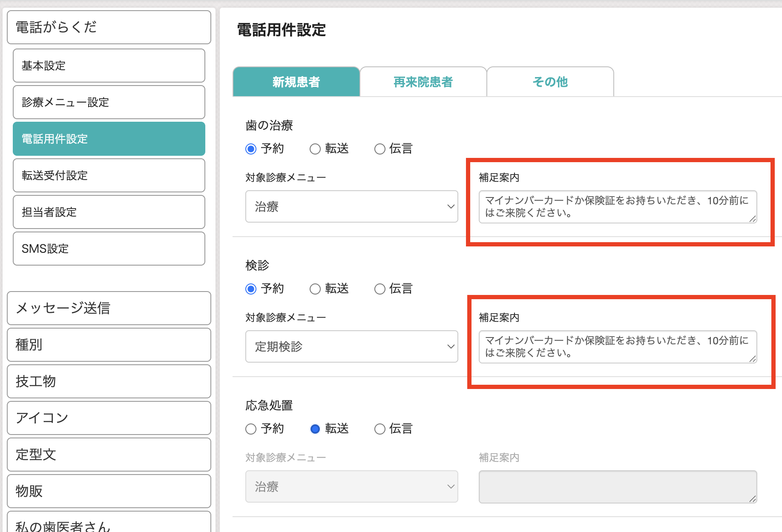Open SMS設定 in the sidebar
782x532 pixels.
pyautogui.click(x=109, y=249)
